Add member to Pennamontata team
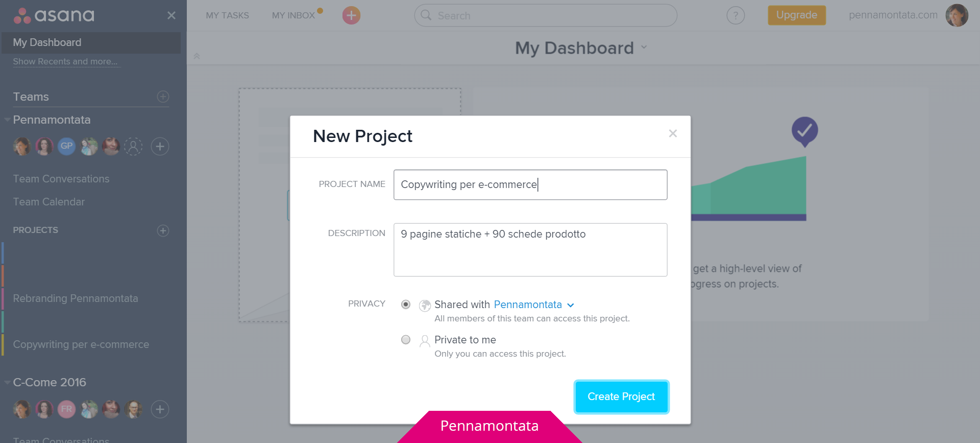Image resolution: width=980 pixels, height=443 pixels. (160, 147)
